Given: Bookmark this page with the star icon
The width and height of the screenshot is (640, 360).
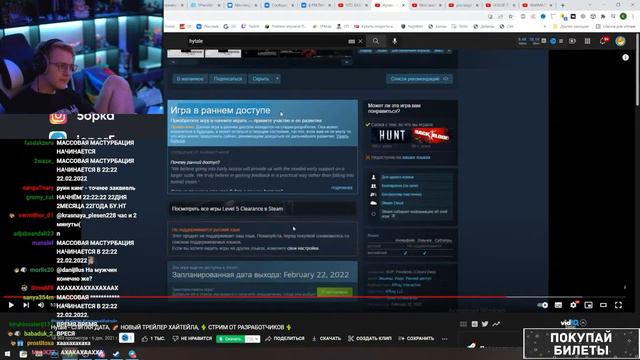Looking at the screenshot, I should 511,16.
